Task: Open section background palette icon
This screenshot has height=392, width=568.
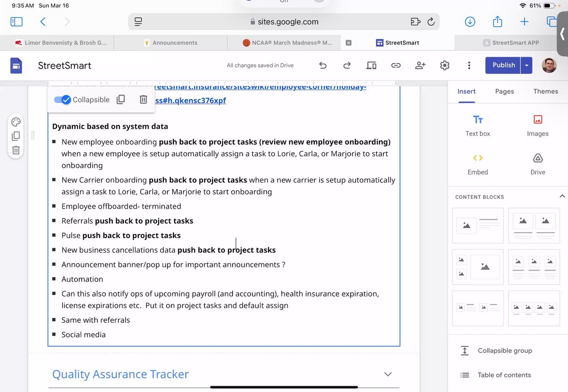Action: 16,122
